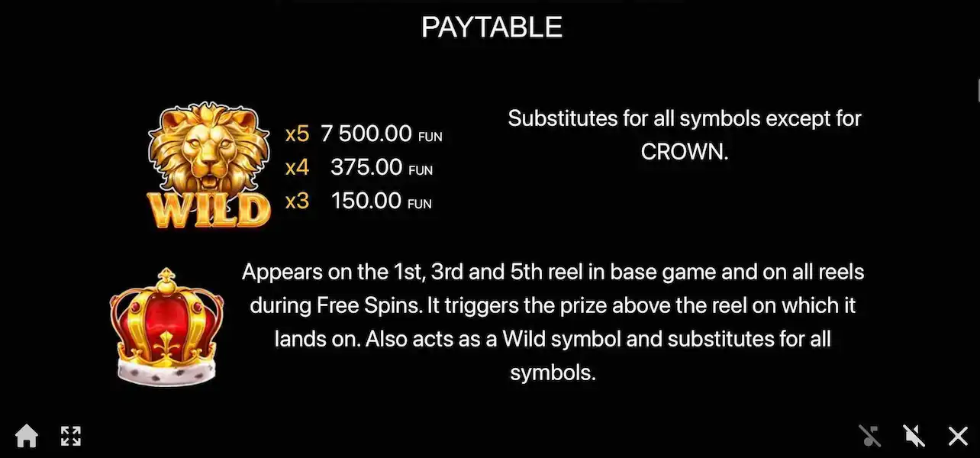Click the WILD text under the lion
The width and height of the screenshot is (980, 458).
pyautogui.click(x=208, y=209)
